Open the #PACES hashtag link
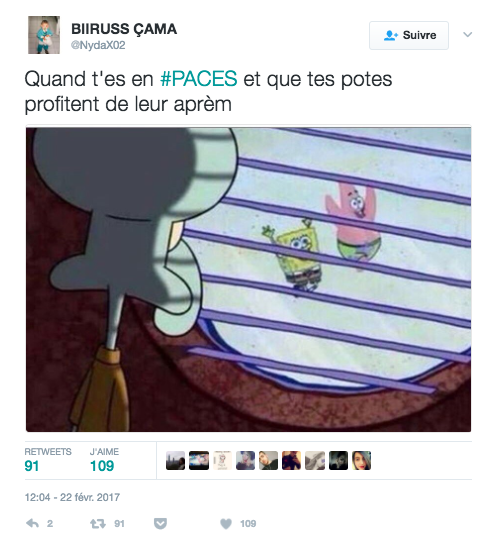The height and width of the screenshot is (549, 496). click(x=198, y=78)
